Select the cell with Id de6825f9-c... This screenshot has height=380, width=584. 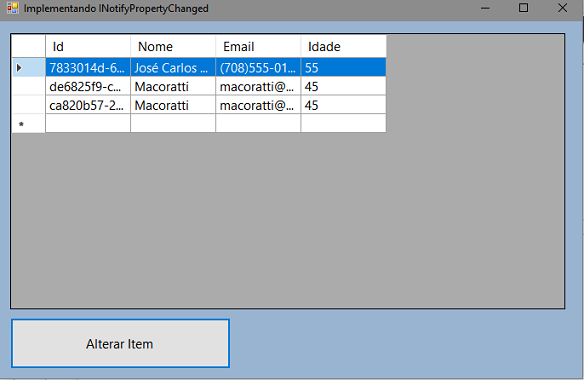[88, 86]
